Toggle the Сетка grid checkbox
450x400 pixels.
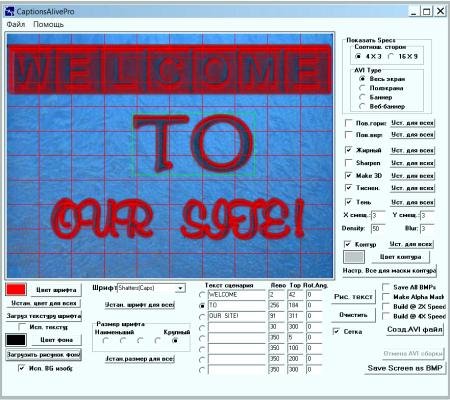coord(336,332)
